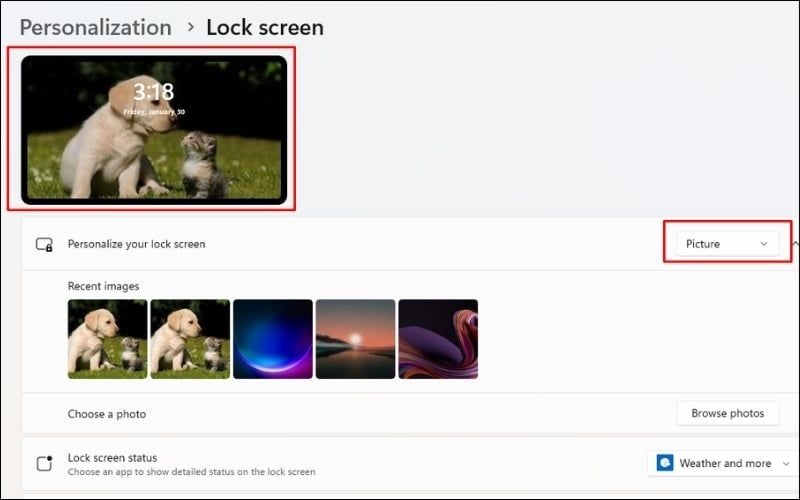
Task: Choose the purple ribbon swirl wallpaper thumbnail
Action: click(438, 339)
